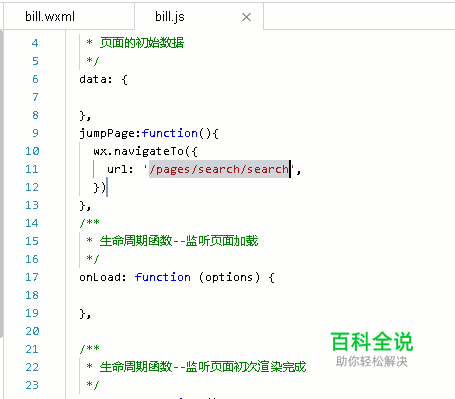Place cursor on 'data: {' line
455x399 pixels.
[103, 79]
